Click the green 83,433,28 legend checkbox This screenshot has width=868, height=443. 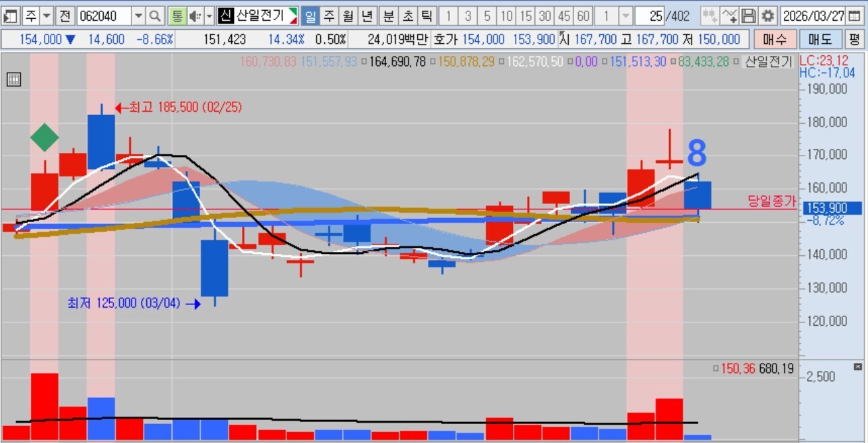coord(673,63)
